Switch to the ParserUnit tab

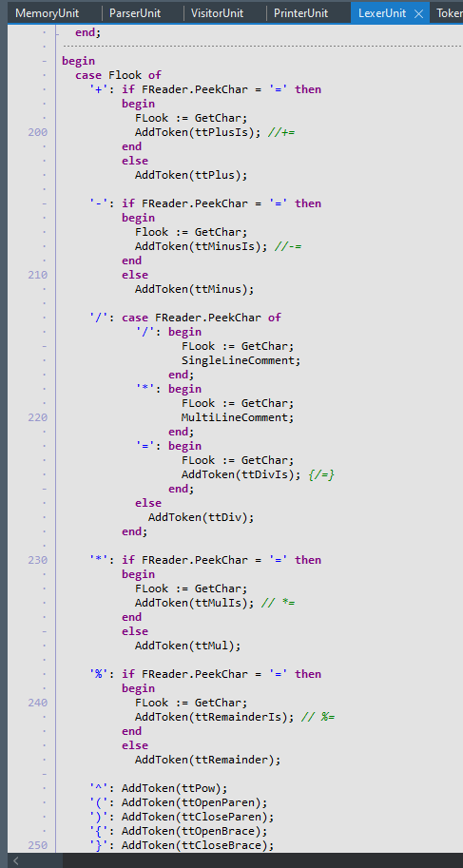[x=135, y=13]
